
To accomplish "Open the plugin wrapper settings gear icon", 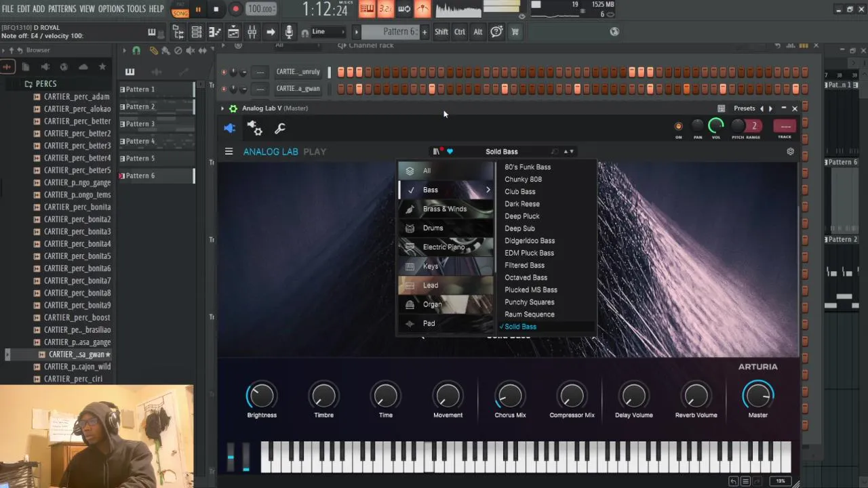I will [x=254, y=128].
